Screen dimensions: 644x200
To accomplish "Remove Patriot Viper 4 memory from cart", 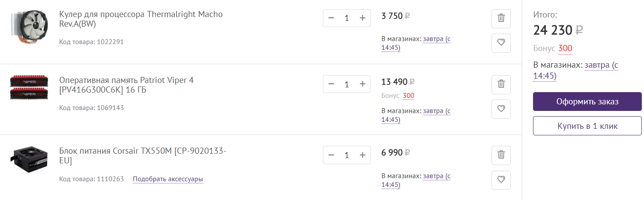I will click(501, 84).
